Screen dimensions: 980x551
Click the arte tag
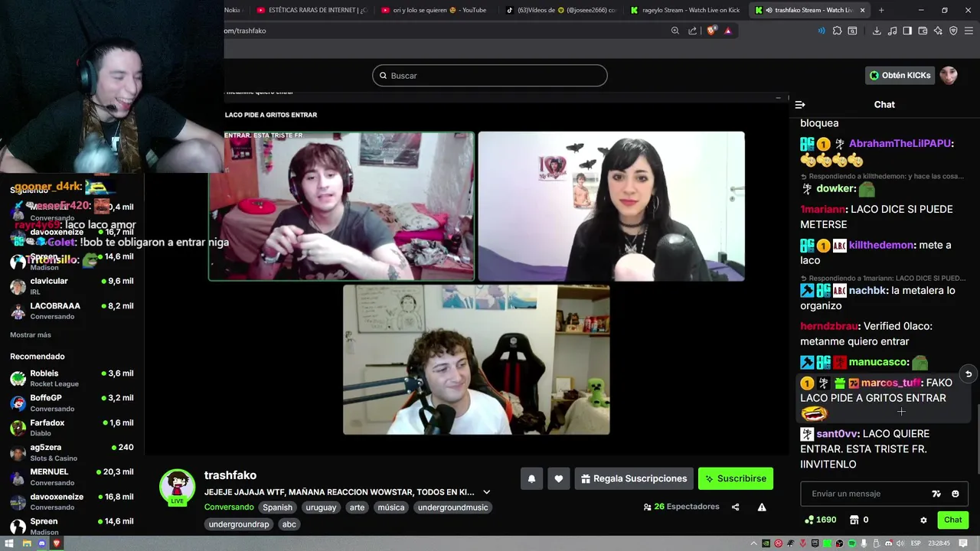tap(357, 507)
